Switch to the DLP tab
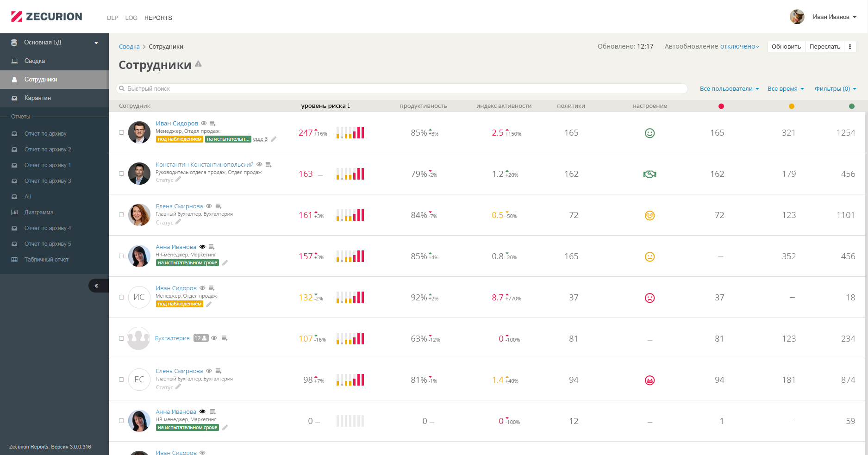Screen dimensions: 868x455 [112, 18]
